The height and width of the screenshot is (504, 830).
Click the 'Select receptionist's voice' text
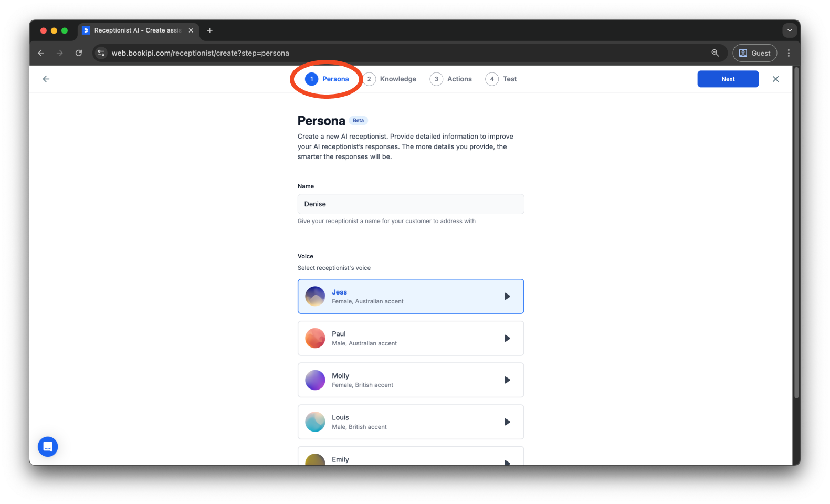(334, 268)
